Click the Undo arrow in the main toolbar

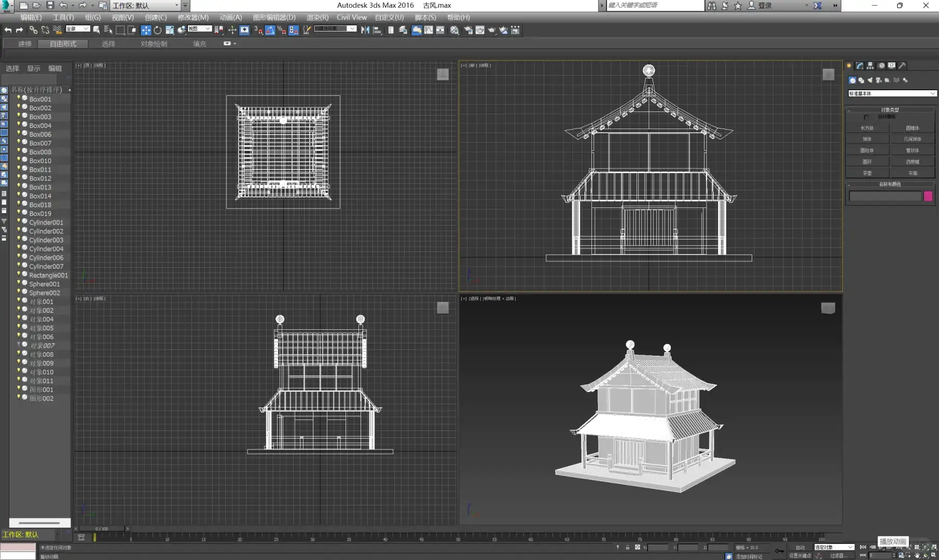click(8, 30)
